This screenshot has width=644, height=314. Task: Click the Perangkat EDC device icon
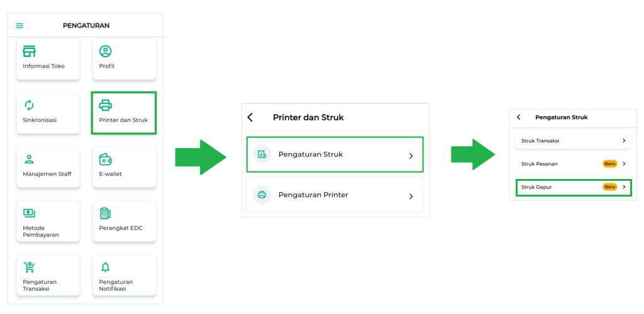106,214
